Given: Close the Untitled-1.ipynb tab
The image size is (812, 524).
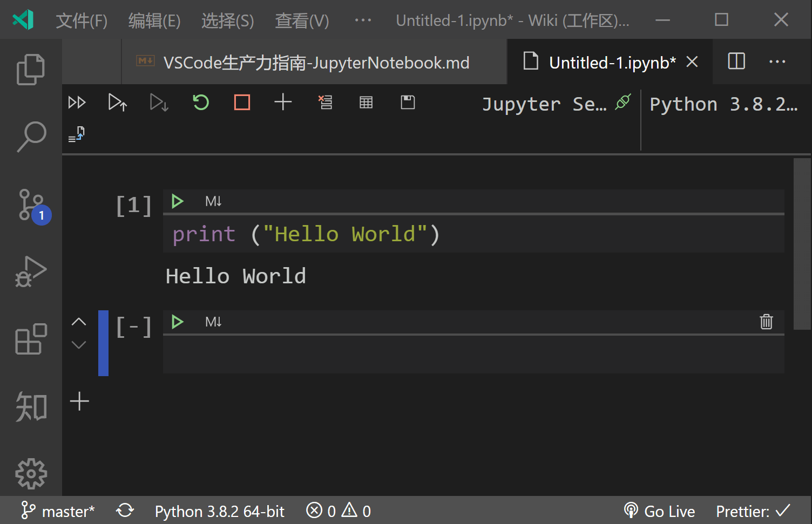Looking at the screenshot, I should [692, 62].
